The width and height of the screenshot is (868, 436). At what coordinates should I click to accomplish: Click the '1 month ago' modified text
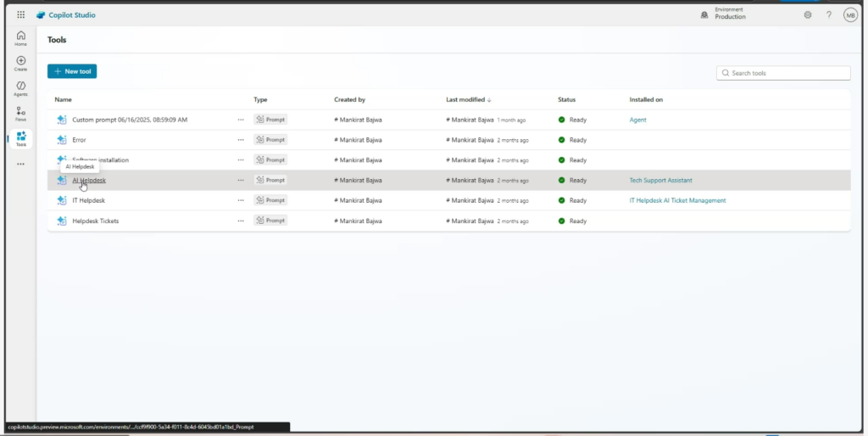coord(511,120)
